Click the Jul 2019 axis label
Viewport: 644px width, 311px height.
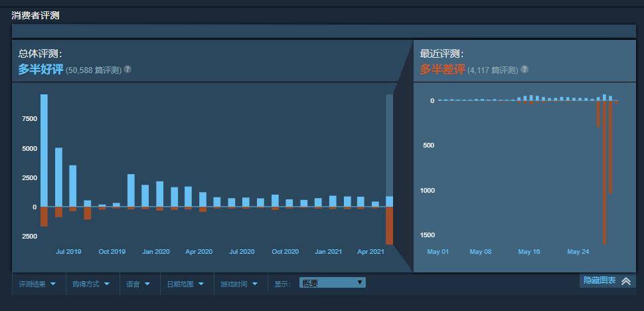[68, 252]
